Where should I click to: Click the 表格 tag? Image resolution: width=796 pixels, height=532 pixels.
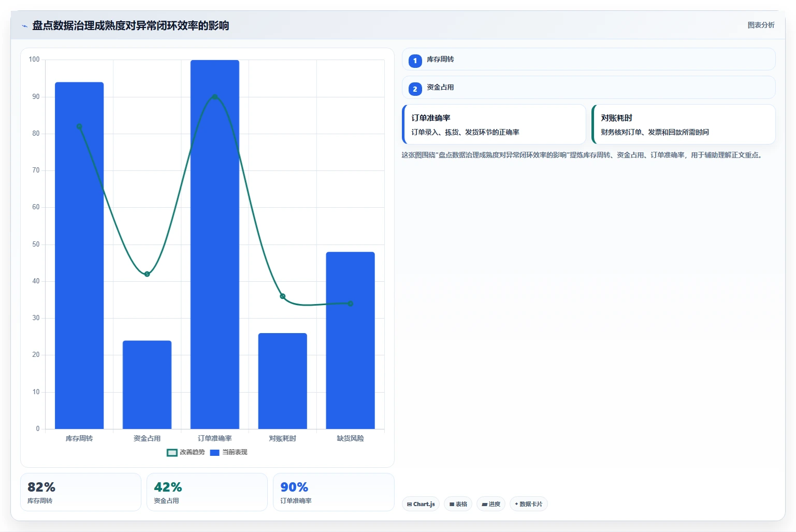point(458,504)
